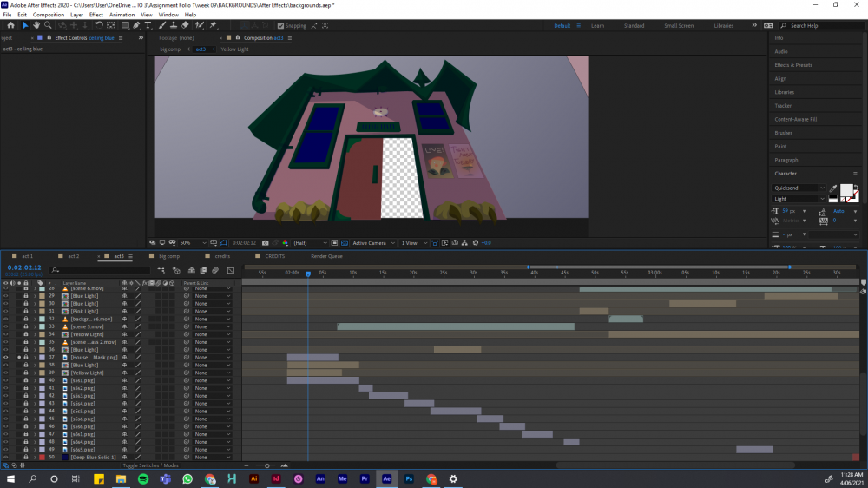Click Toggle Switches / Modes button
The height and width of the screenshot is (488, 868).
point(150,465)
